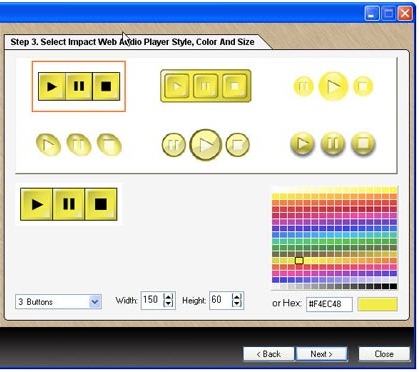
Task: Decrease the Width value with down arrow
Action: coord(169,303)
